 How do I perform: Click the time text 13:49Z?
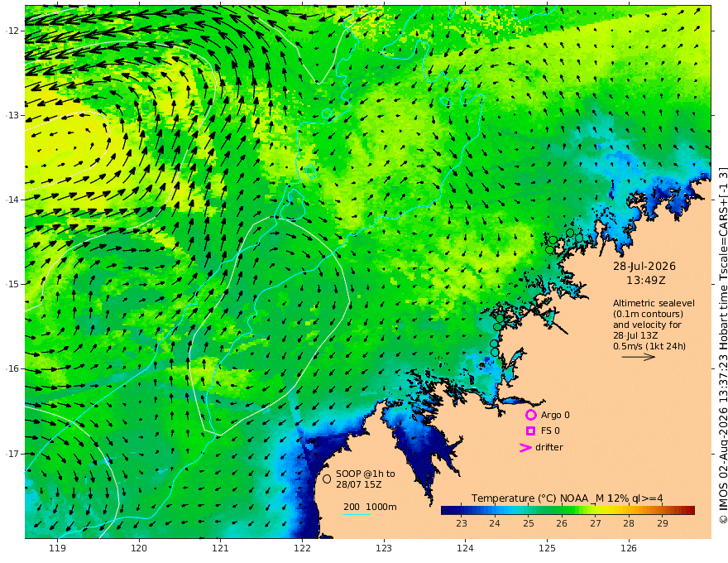click(646, 281)
